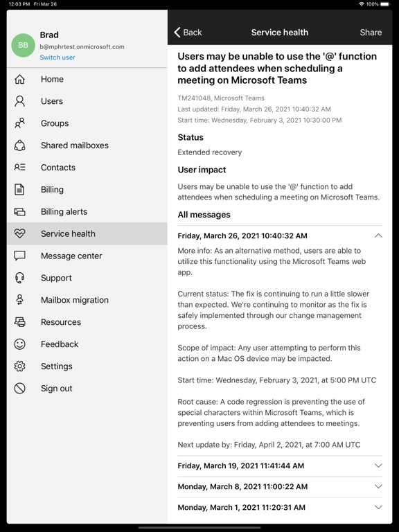Tap the Settings gear icon
This screenshot has height=532, width=399.
[x=19, y=366]
